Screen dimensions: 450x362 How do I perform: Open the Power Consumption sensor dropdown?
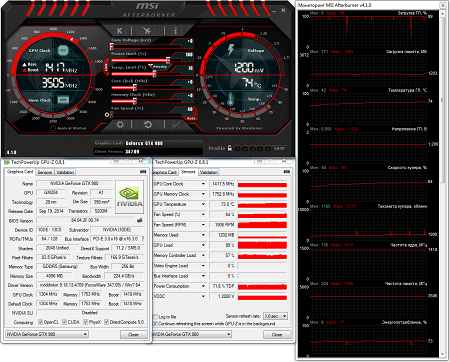pyautogui.click(x=203, y=286)
